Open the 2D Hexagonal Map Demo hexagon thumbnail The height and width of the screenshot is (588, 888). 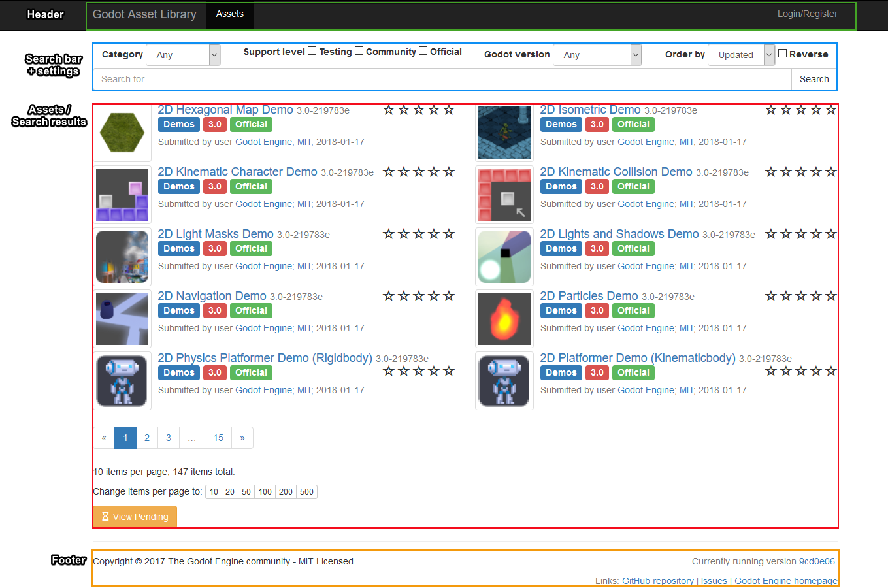coord(122,133)
